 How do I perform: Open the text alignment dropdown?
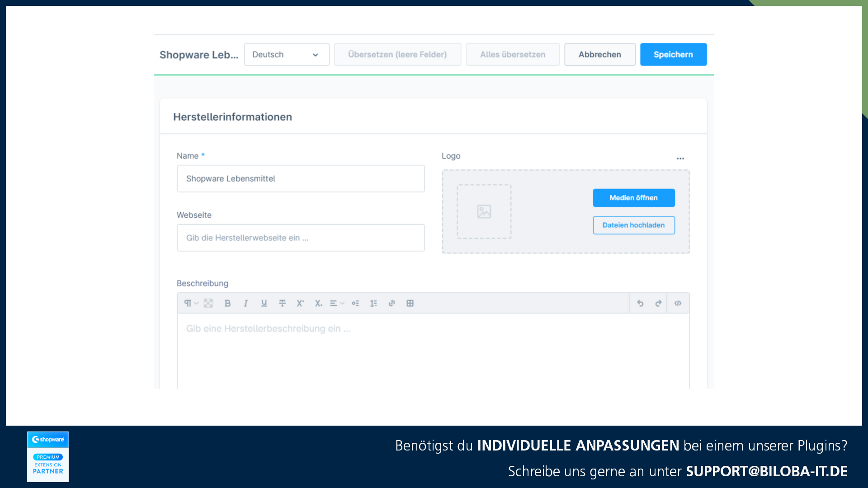click(337, 303)
